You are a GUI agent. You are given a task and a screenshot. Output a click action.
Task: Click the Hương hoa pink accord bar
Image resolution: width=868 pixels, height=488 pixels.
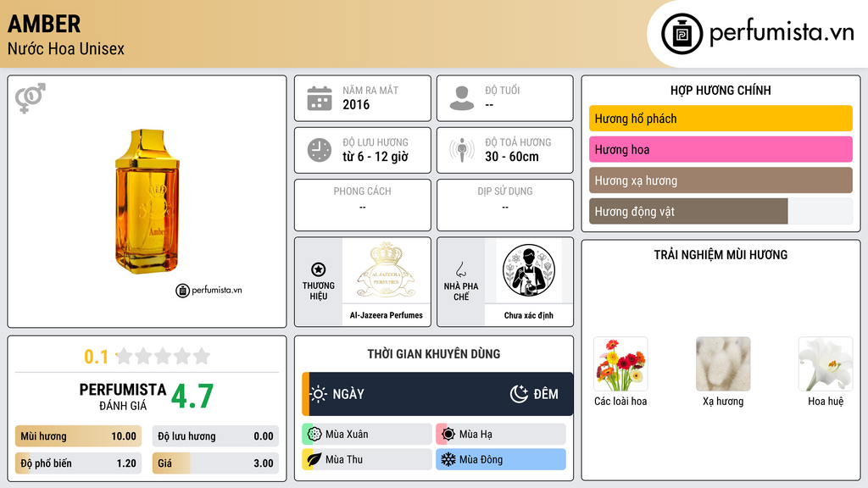(x=721, y=149)
